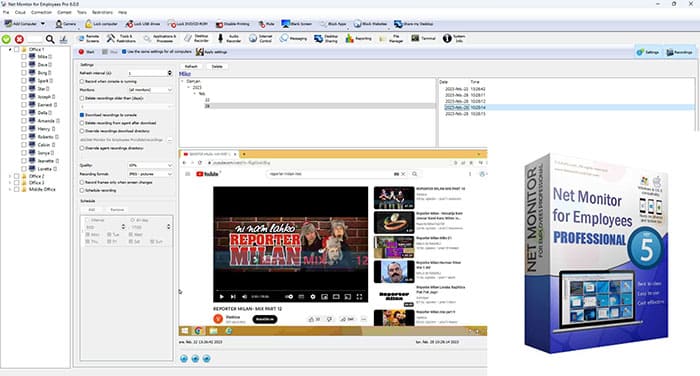Viewport: 700px width, 376px height.
Task: Open the Camera tool
Action: 65,24
